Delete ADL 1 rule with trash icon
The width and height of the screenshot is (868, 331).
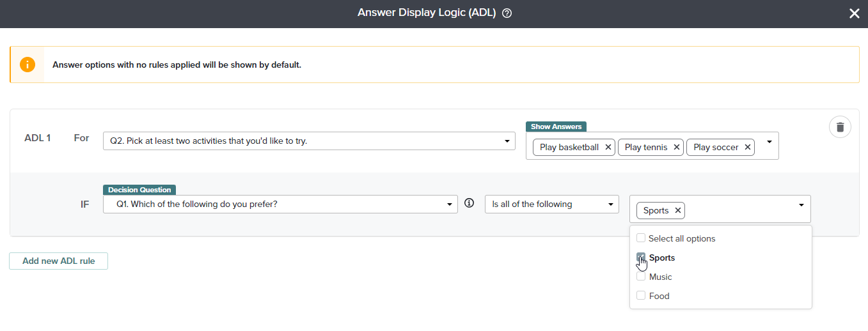[840, 127]
